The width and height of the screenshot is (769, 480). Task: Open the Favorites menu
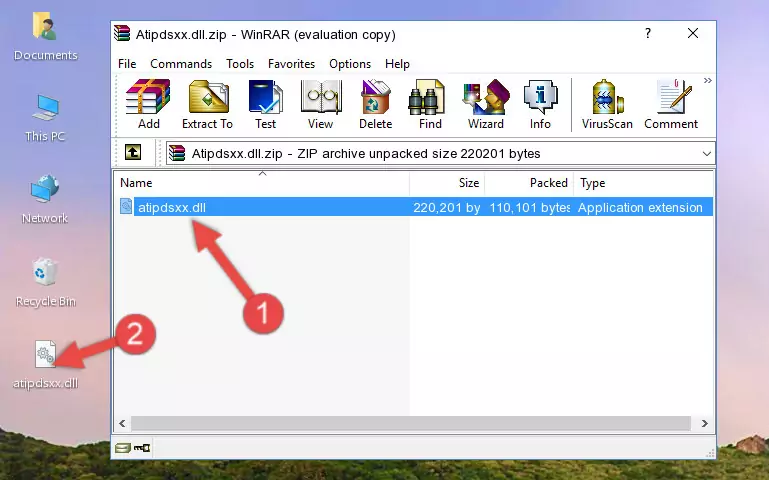click(x=291, y=64)
